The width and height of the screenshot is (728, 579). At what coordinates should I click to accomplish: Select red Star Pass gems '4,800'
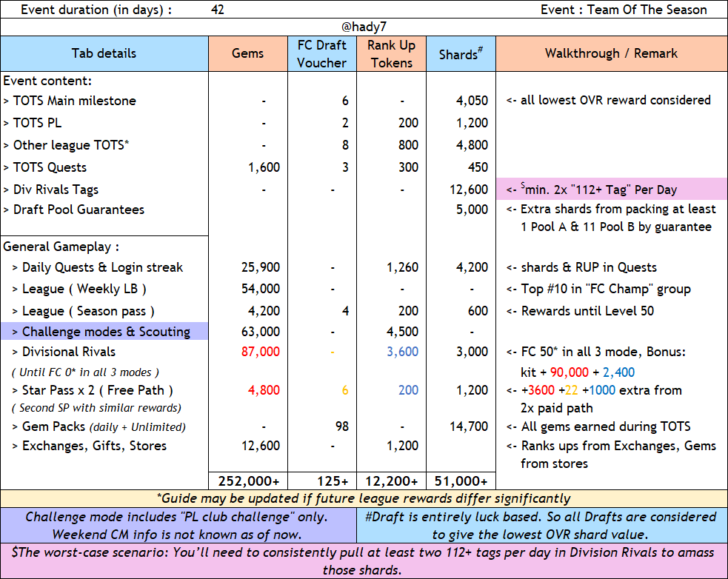[x=264, y=390]
